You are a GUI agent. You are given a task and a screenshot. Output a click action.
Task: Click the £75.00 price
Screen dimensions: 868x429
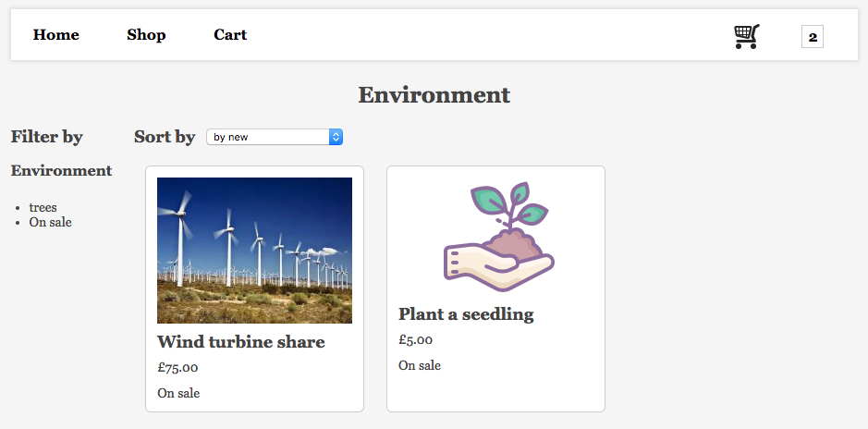click(177, 367)
